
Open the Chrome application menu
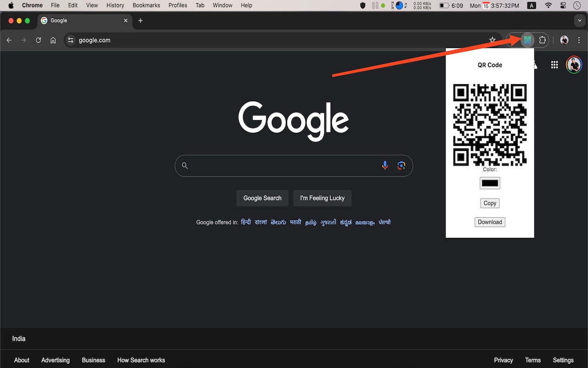click(x=32, y=6)
